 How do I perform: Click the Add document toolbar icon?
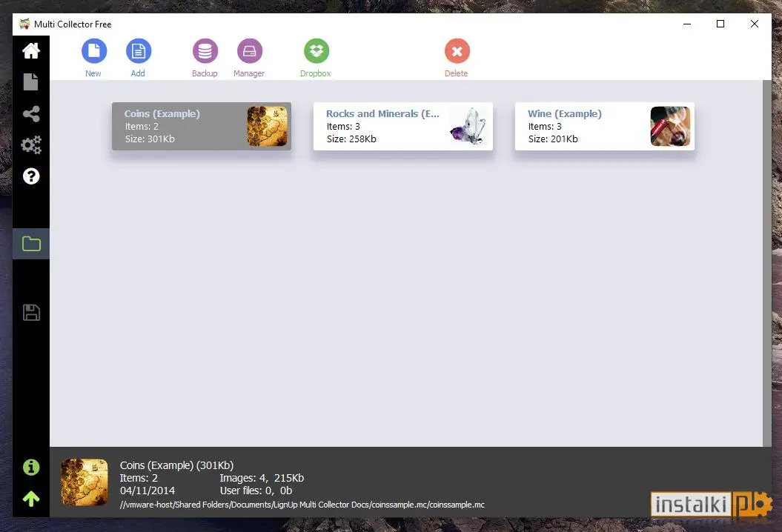coord(138,51)
